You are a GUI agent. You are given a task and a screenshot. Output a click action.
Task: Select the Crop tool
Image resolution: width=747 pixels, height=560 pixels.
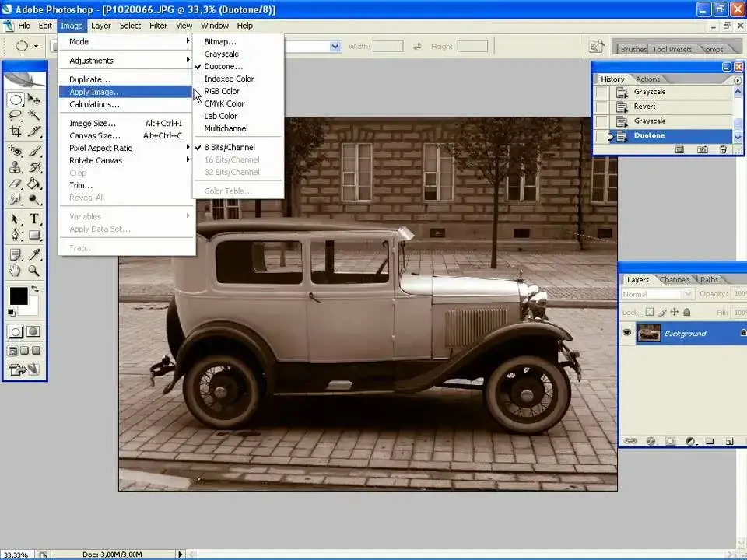(x=16, y=131)
